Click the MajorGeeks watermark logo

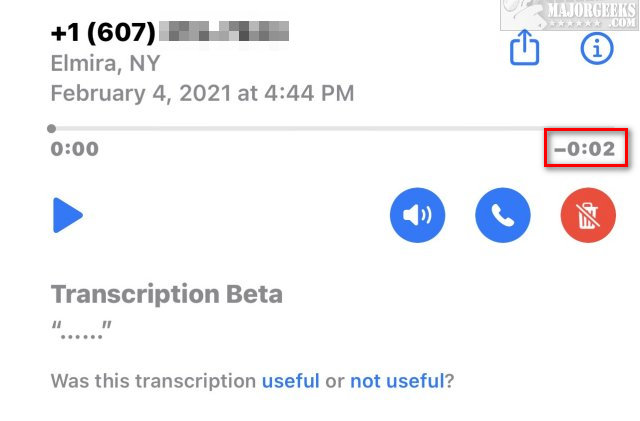pyautogui.click(x=569, y=15)
